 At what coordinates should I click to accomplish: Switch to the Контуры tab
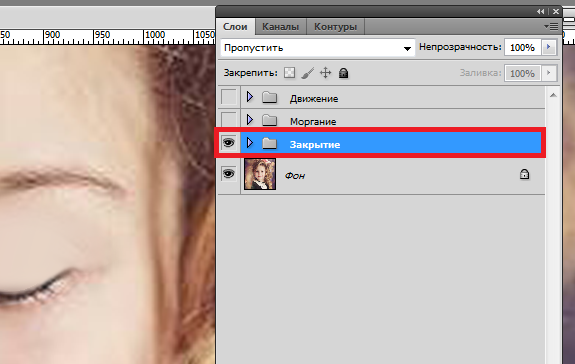335,27
